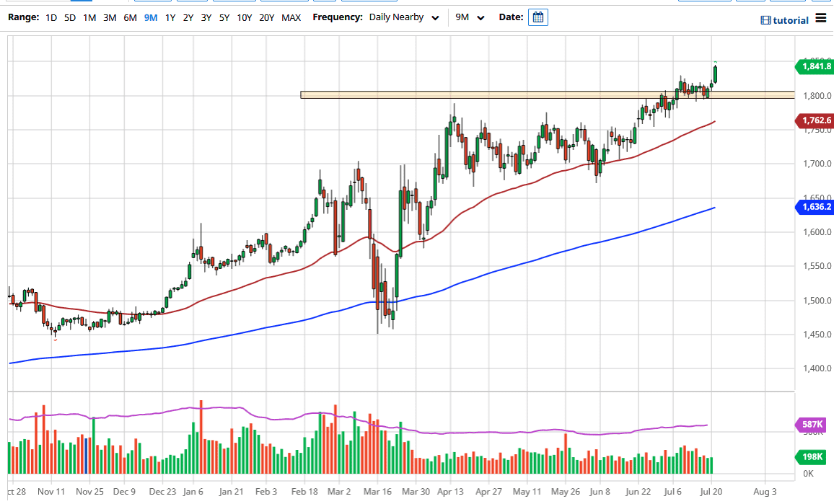Image resolution: width=834 pixels, height=504 pixels.
Task: Open the Daily Nearby frequency dropdown
Action: pos(404,17)
